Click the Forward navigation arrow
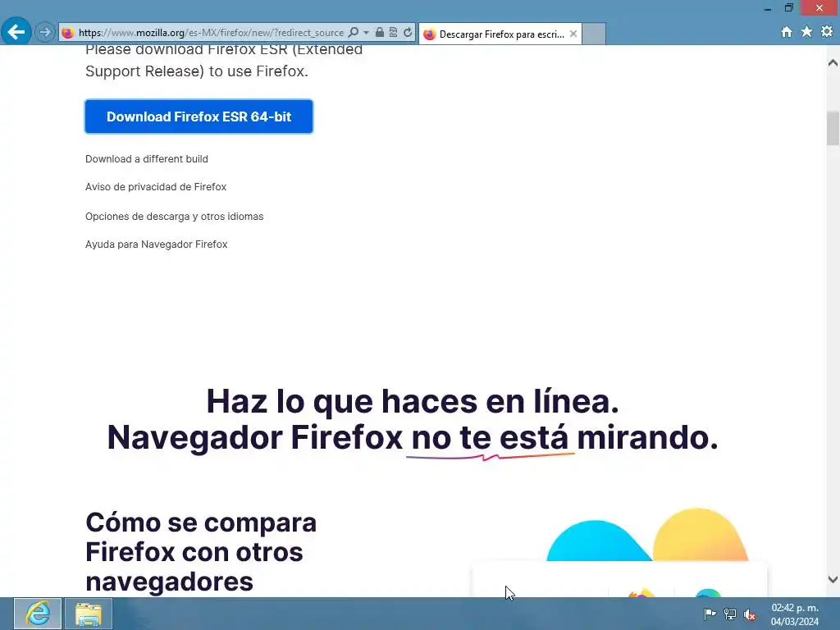This screenshot has width=840, height=630. point(46,32)
